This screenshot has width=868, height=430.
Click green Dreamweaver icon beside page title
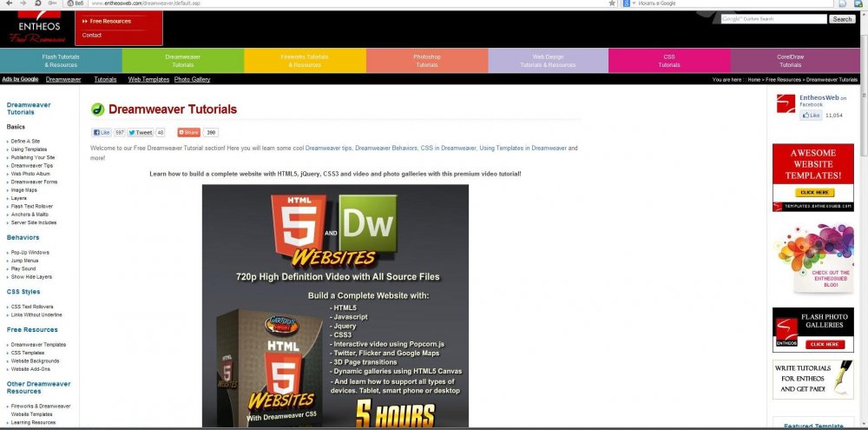click(x=97, y=109)
